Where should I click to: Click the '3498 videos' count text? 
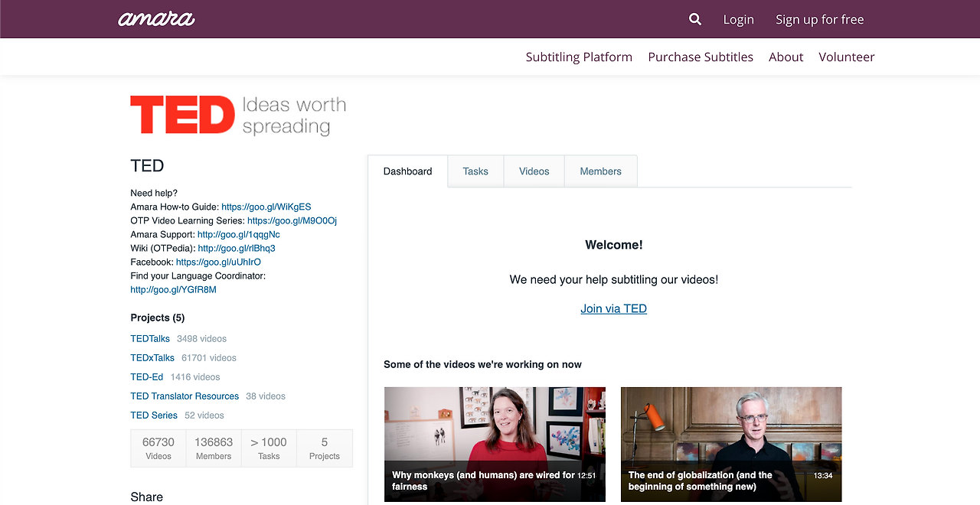(x=202, y=338)
